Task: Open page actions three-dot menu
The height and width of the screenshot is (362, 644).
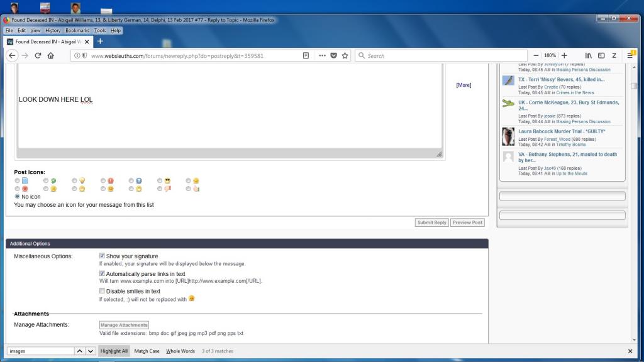Action: tap(323, 55)
